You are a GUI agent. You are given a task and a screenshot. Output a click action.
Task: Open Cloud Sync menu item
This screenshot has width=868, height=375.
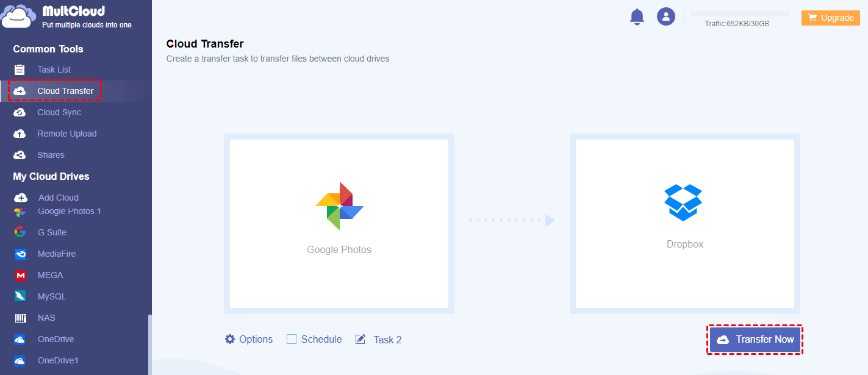point(59,112)
